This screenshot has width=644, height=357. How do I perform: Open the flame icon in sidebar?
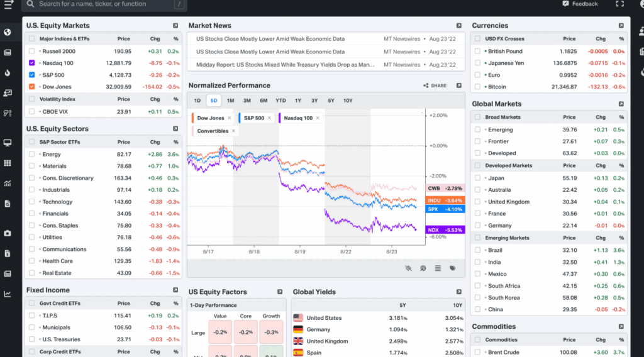point(8,73)
